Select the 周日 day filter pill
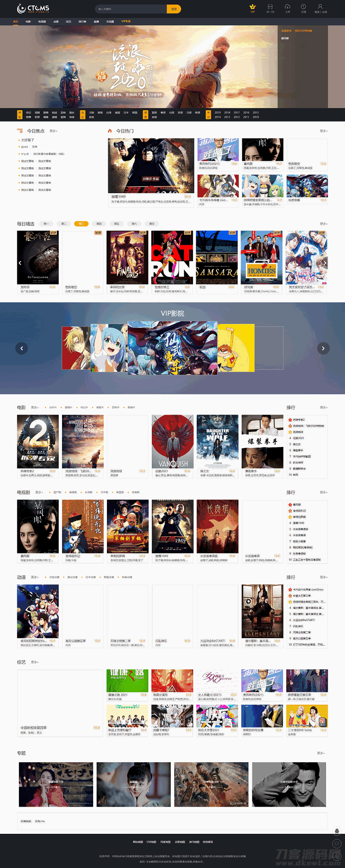The height and width of the screenshot is (868, 345). [x=152, y=224]
